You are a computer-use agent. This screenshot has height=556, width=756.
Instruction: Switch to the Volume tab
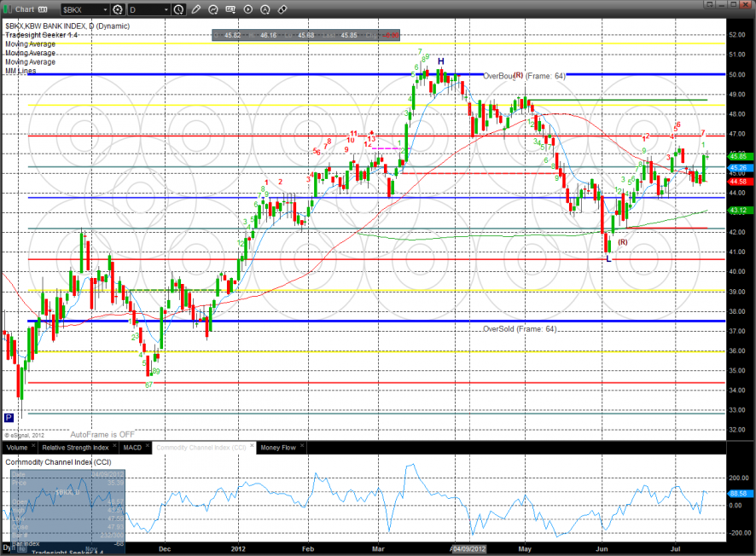pyautogui.click(x=16, y=447)
